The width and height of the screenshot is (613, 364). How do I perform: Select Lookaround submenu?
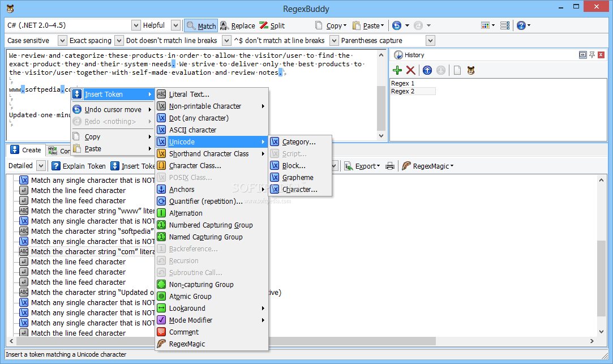(x=212, y=309)
